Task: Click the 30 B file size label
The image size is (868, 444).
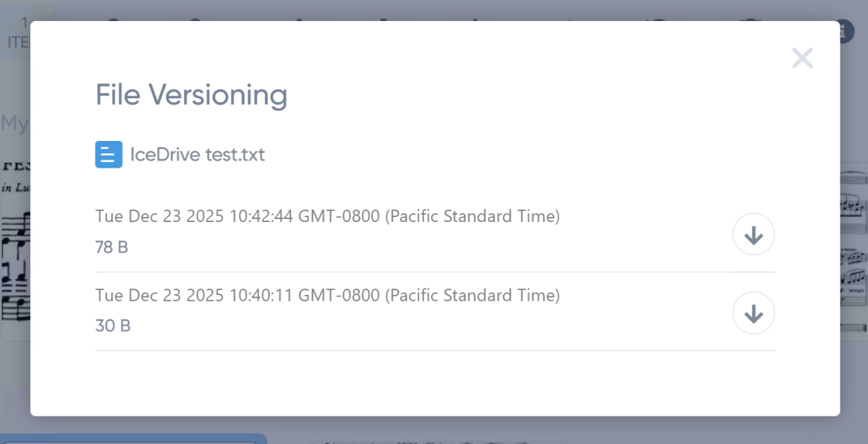Action: click(x=113, y=326)
